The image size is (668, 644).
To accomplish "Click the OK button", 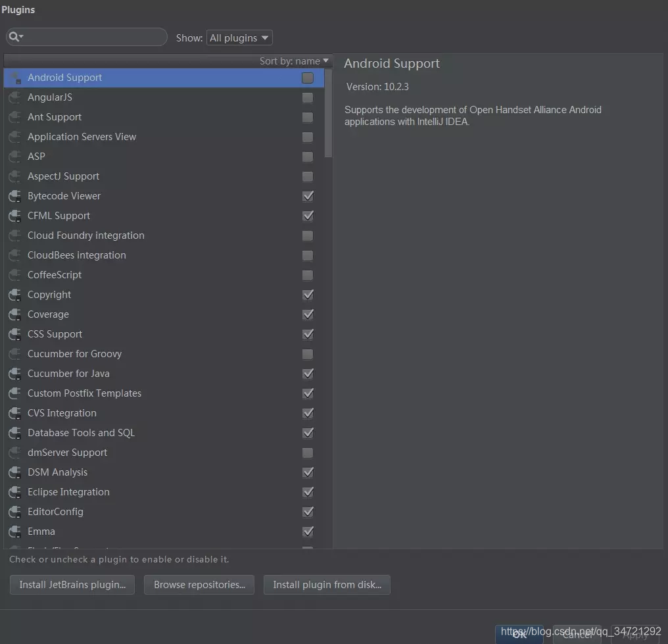I will click(x=519, y=635).
